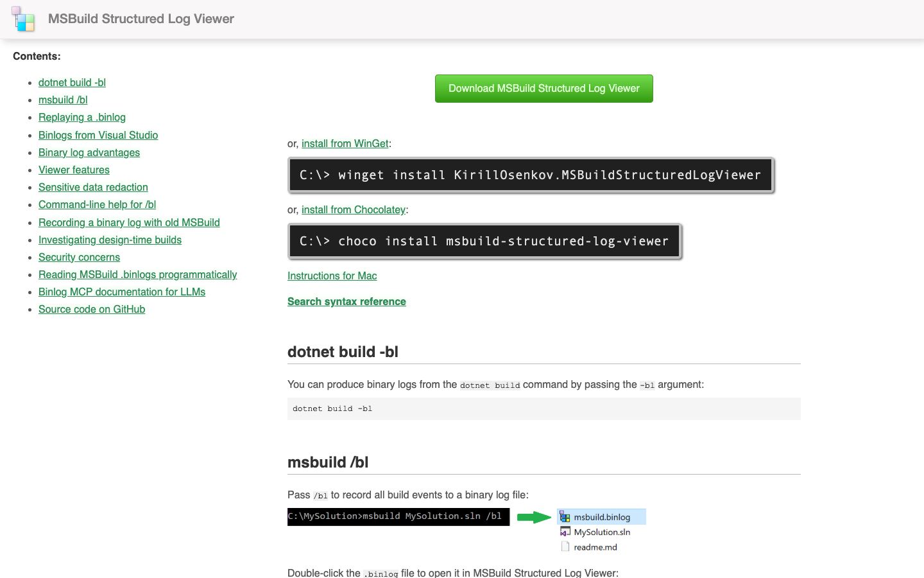Click the choco install command box
Image resolution: width=924 pixels, height=578 pixels.
point(484,241)
